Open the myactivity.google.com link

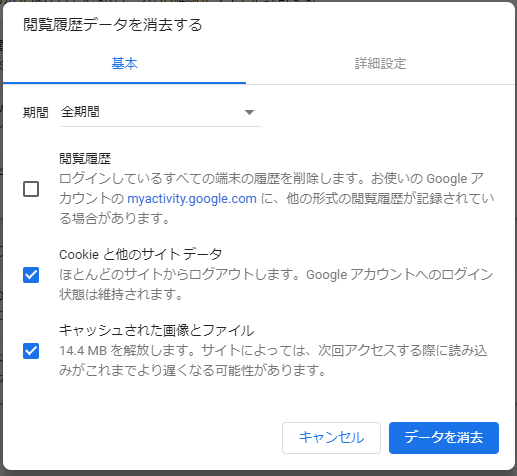pos(192,199)
